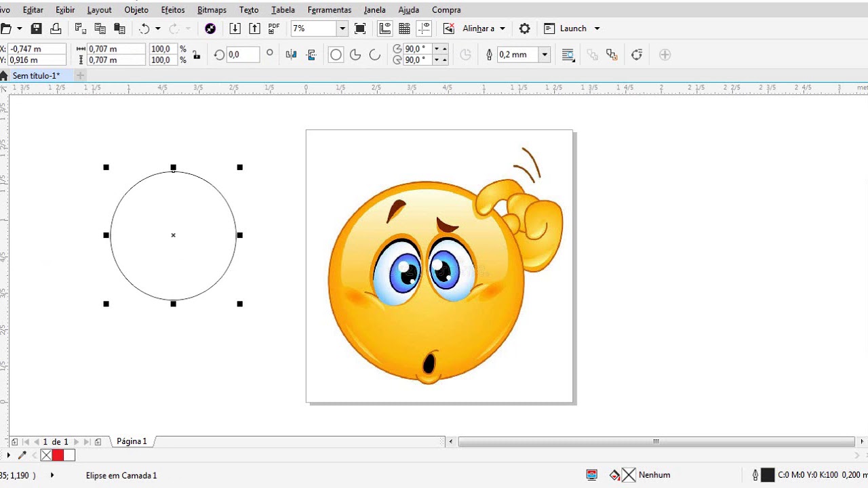Open the zoom level 7% dropdown
This screenshot has height=488, width=868.
[x=342, y=28]
